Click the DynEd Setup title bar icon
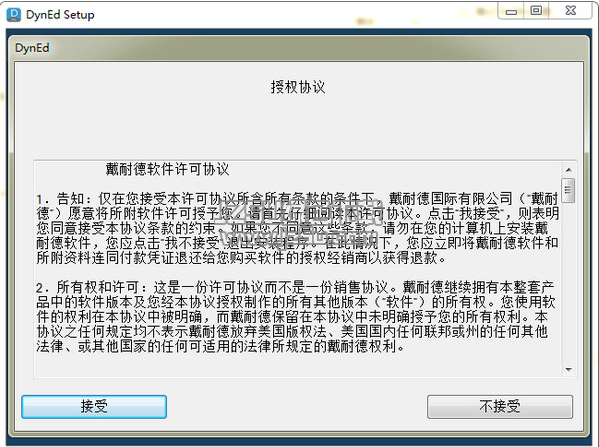599x447 pixels. click(14, 15)
